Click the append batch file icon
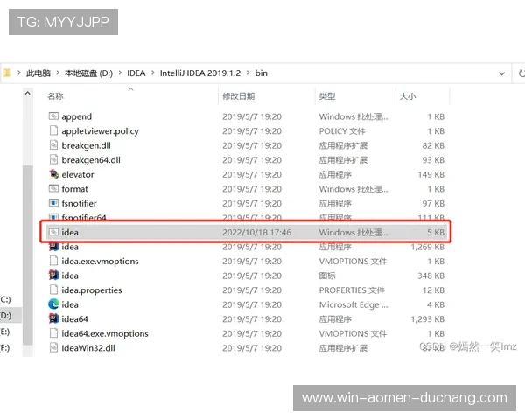The height and width of the screenshot is (420, 525). pyautogui.click(x=53, y=116)
